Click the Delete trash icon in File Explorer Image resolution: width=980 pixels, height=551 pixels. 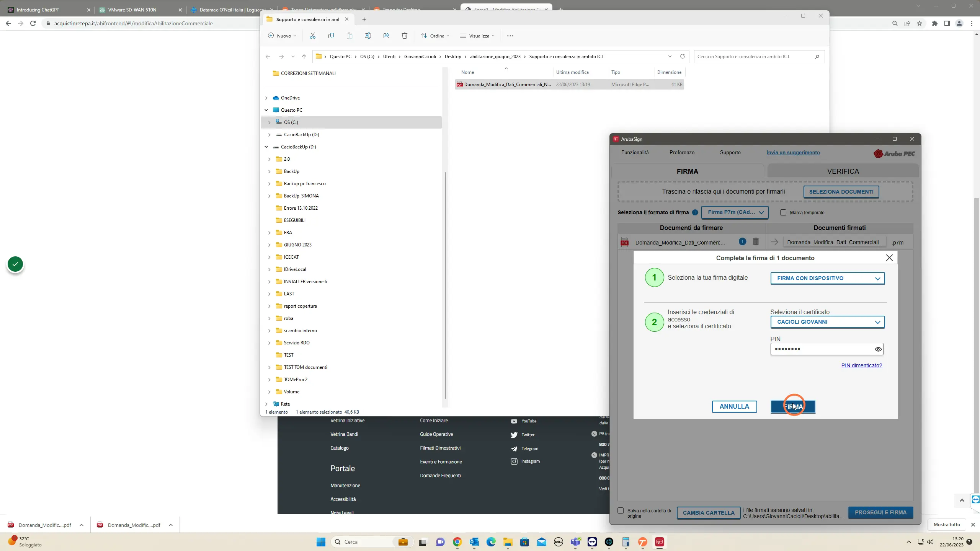tap(405, 36)
